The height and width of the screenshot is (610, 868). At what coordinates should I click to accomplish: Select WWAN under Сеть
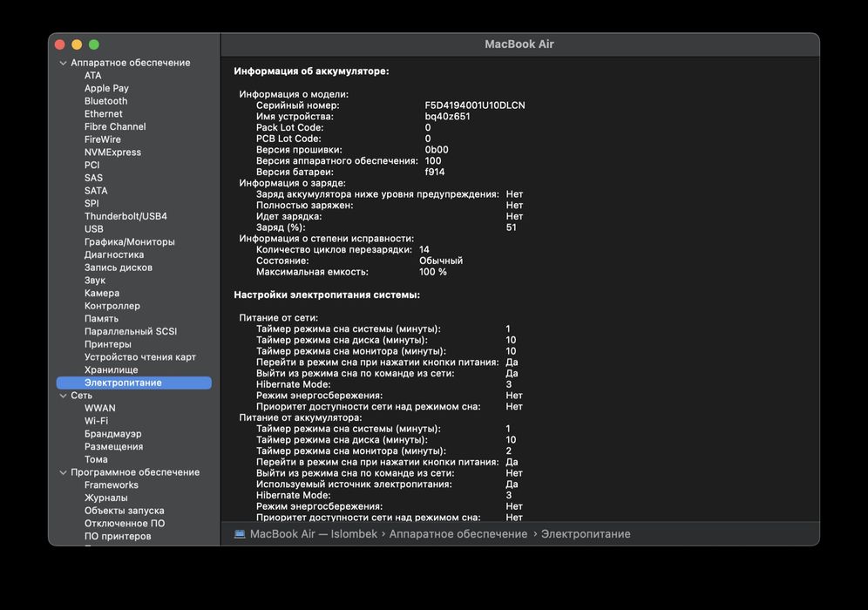[100, 408]
